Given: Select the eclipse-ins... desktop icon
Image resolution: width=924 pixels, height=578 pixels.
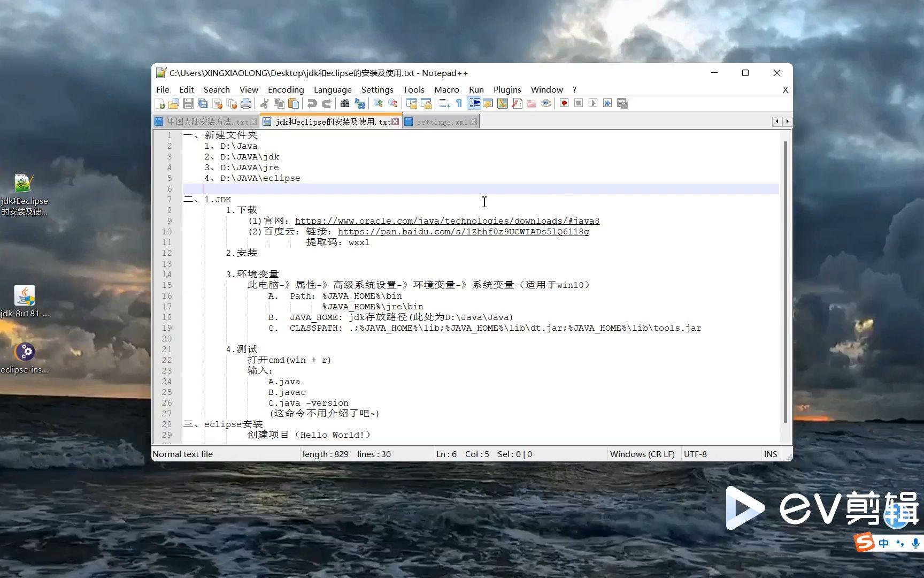Looking at the screenshot, I should coord(25,358).
